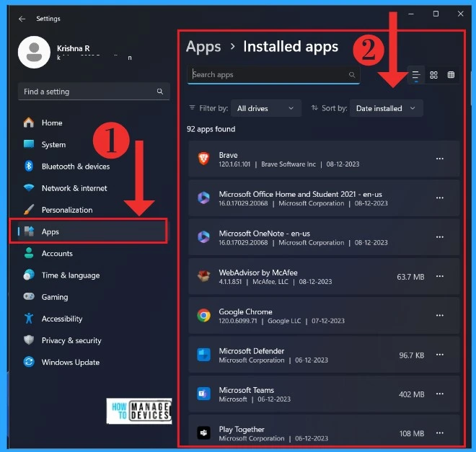This screenshot has height=452, width=476.
Task: Click the Time & language globe icon
Action: coord(29,275)
